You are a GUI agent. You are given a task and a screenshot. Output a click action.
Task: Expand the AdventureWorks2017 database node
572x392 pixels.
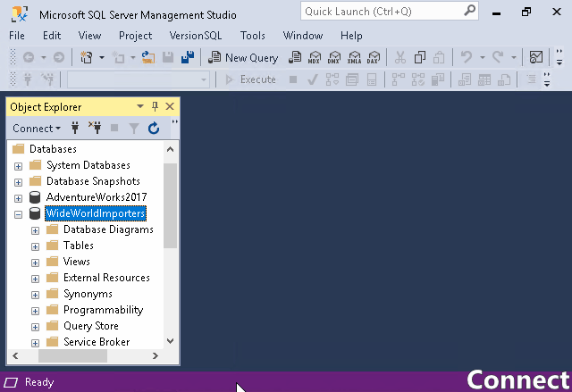pyautogui.click(x=18, y=198)
